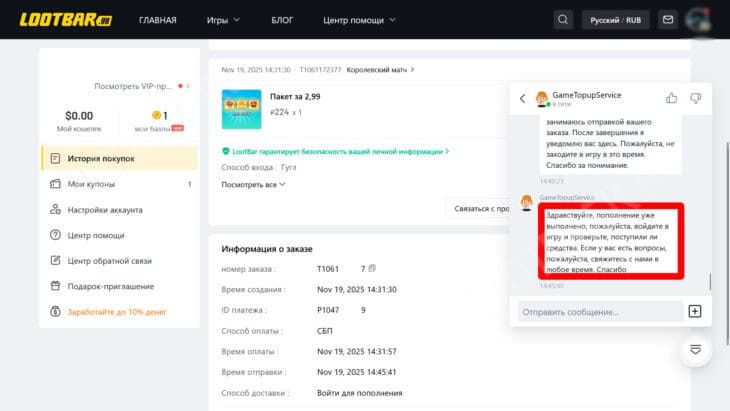Image resolution: width=730 pixels, height=411 pixels.
Task: Click creation time Nov 19, 2025 14:31:30 value
Action: point(357,290)
